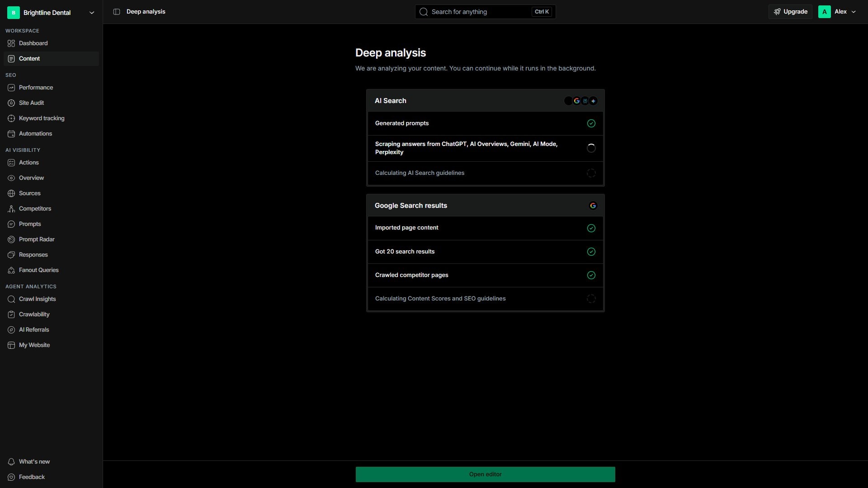Click the What's new bell icon
868x488 pixels.
[11, 462]
